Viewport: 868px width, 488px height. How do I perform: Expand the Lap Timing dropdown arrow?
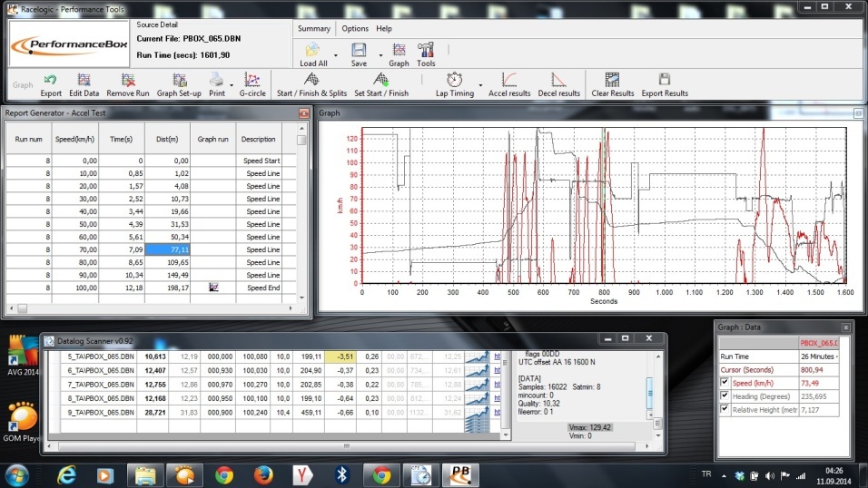(479, 85)
